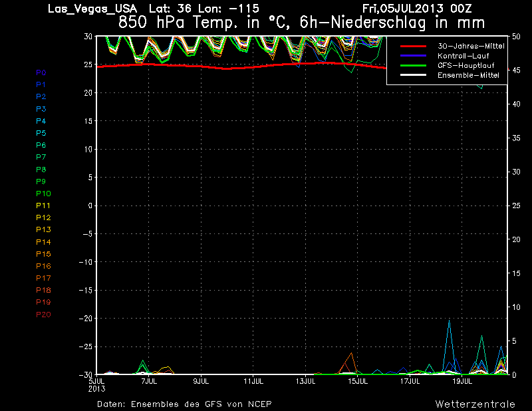Click the P16 ensemble member label
532x411 pixels.
pyautogui.click(x=43, y=266)
